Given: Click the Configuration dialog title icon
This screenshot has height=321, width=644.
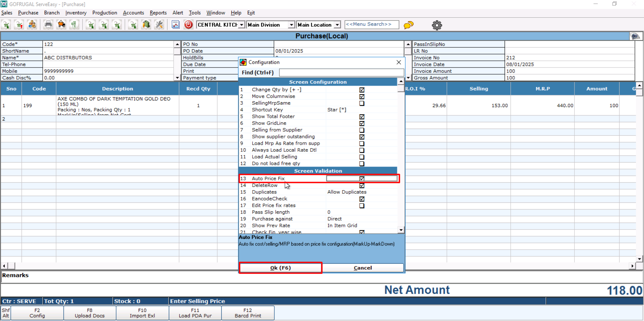Looking at the screenshot, I should coord(243,62).
